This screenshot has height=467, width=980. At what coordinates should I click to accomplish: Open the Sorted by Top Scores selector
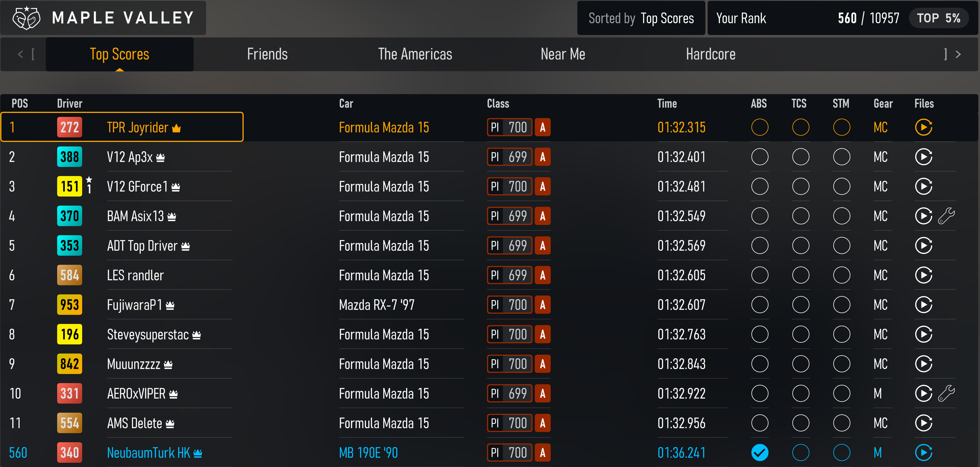pyautogui.click(x=641, y=18)
